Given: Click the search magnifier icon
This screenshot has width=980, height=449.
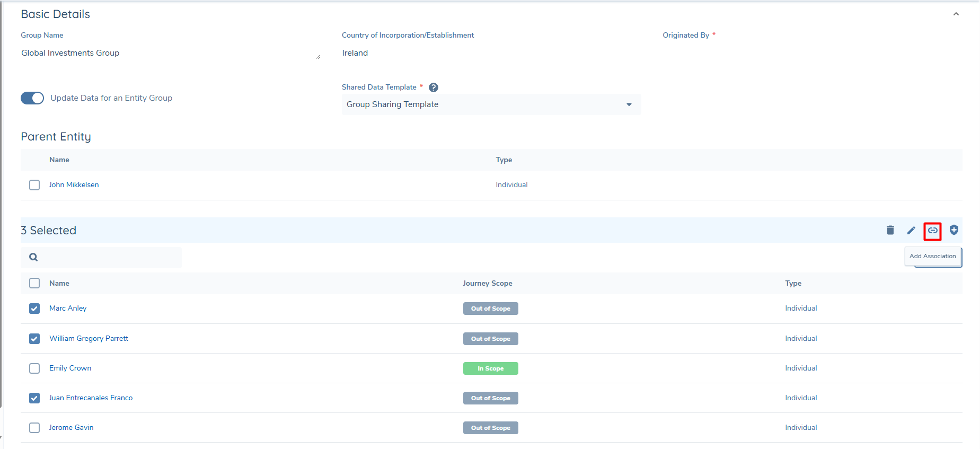Looking at the screenshot, I should tap(33, 257).
